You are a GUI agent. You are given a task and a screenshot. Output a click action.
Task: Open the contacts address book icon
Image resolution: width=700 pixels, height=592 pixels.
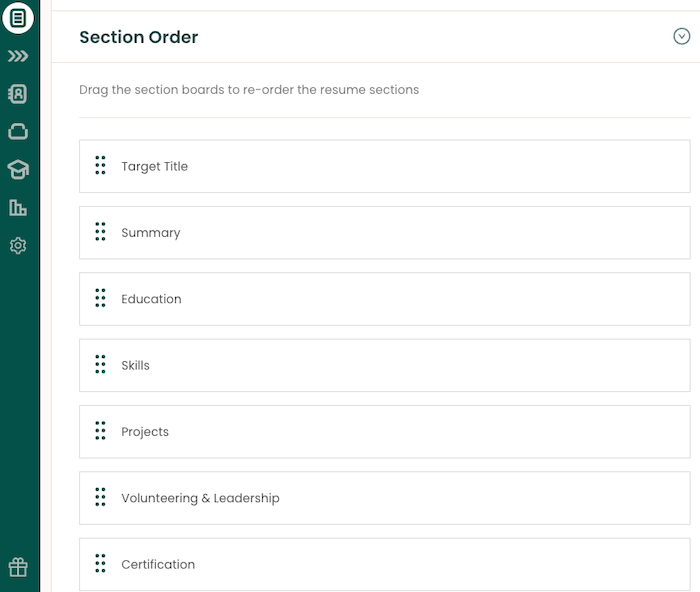(18, 94)
